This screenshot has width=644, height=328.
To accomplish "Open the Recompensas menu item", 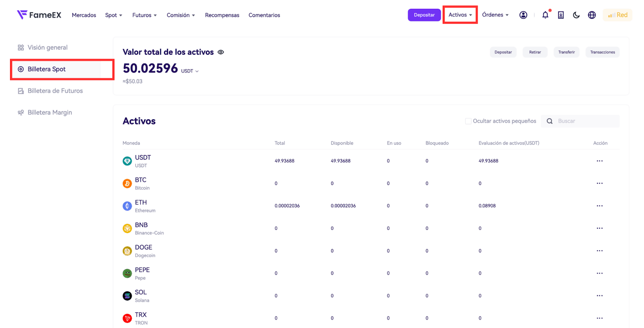I will [222, 15].
